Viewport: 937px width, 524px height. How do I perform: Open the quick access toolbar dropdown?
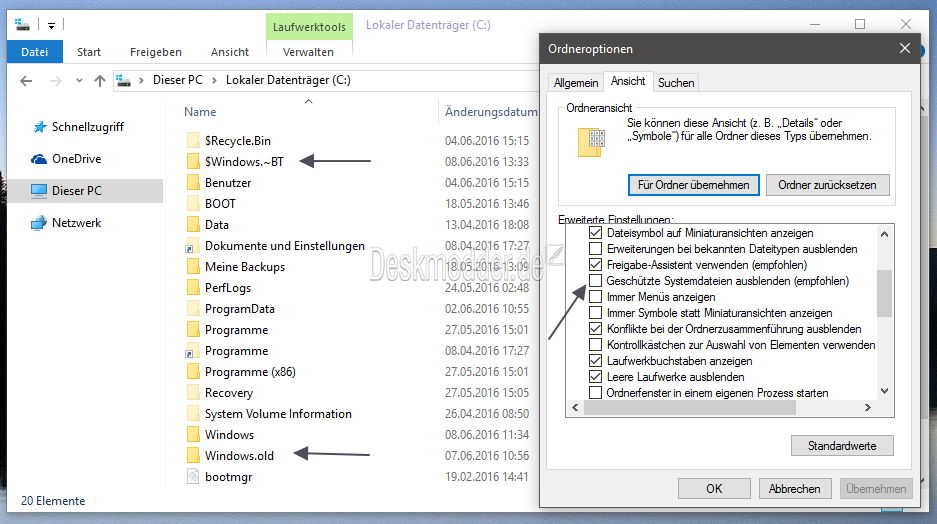pyautogui.click(x=51, y=25)
